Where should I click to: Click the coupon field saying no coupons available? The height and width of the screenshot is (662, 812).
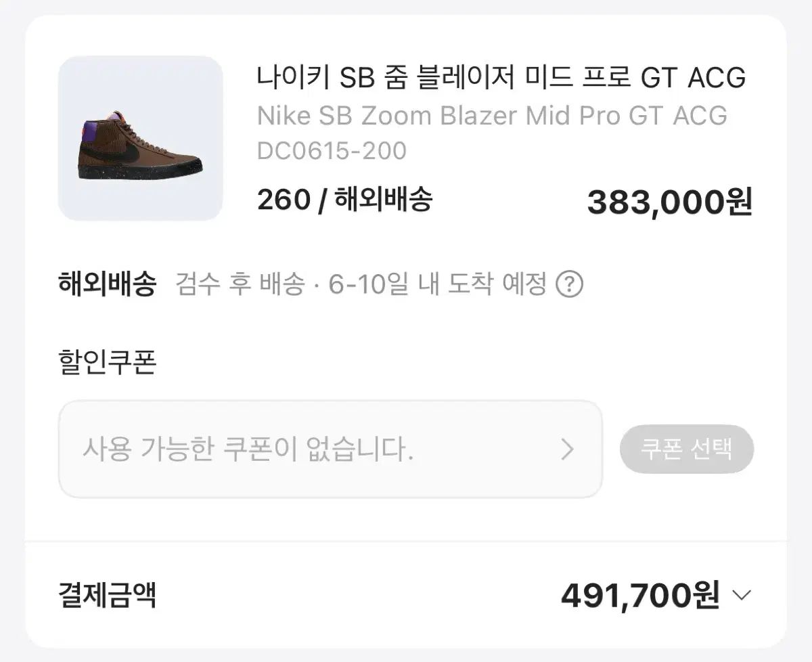click(x=330, y=449)
